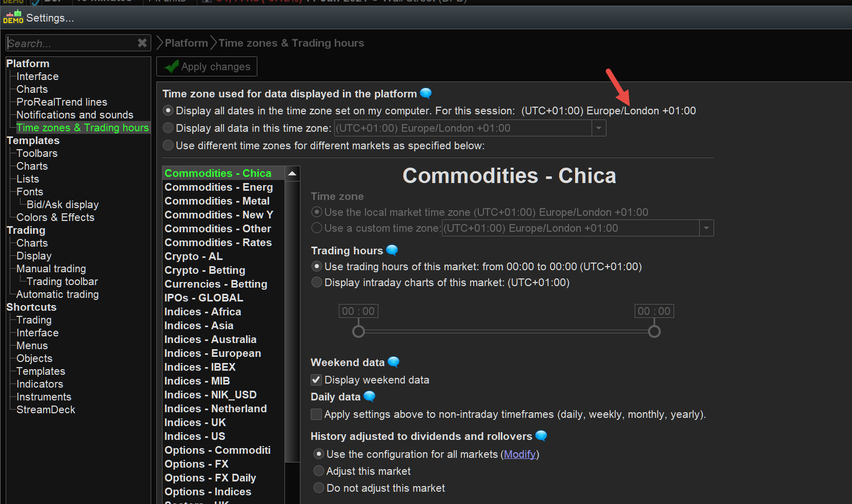Open the time zone help bubble

click(426, 93)
